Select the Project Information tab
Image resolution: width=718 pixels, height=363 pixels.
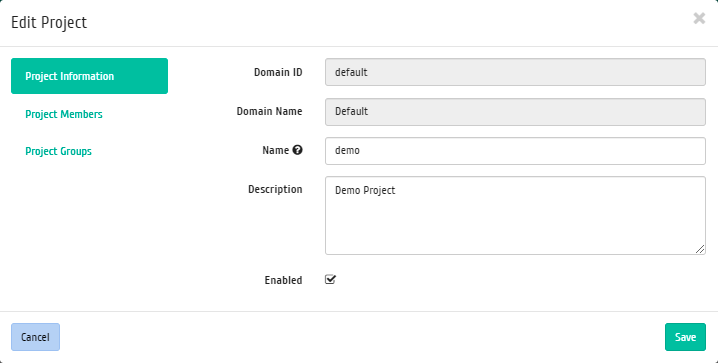coord(89,76)
